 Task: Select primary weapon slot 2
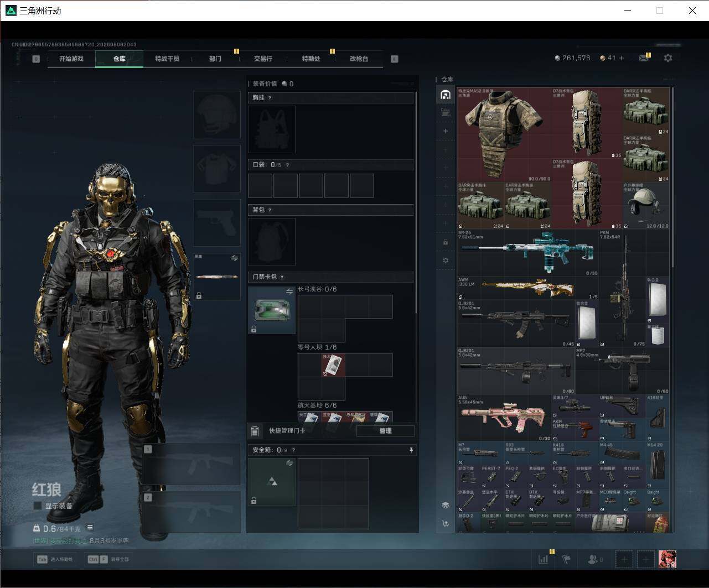click(x=192, y=512)
